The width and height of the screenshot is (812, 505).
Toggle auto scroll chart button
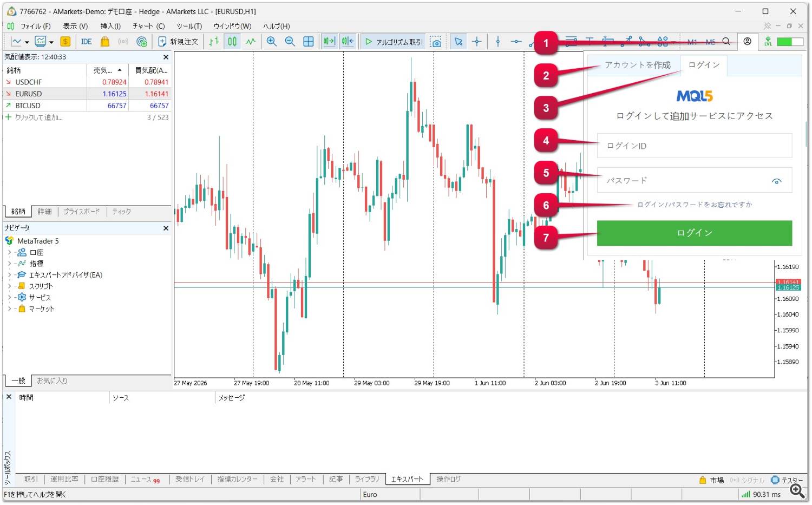(329, 42)
